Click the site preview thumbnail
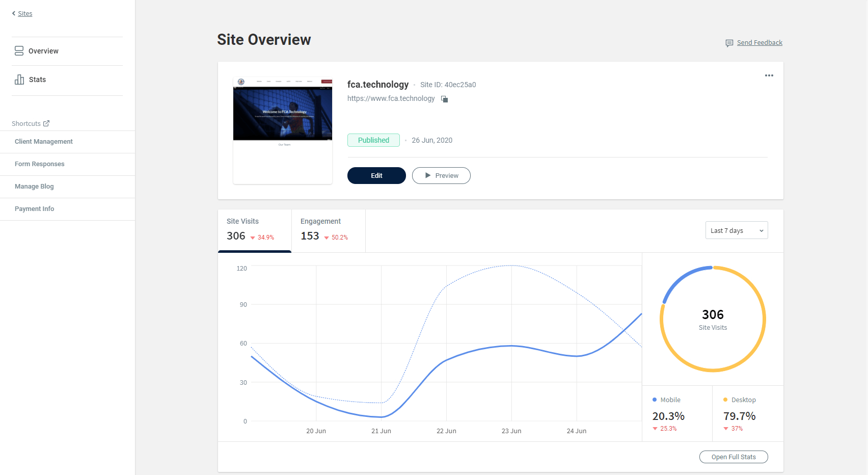 coord(283,130)
